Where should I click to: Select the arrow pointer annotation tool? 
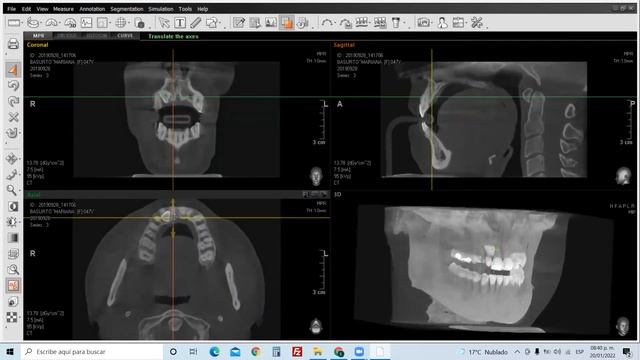164,23
